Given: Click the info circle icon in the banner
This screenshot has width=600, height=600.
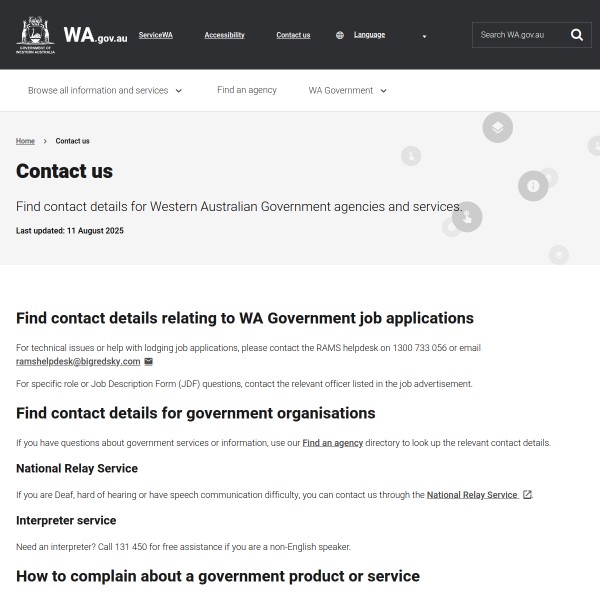Looking at the screenshot, I should pyautogui.click(x=533, y=186).
